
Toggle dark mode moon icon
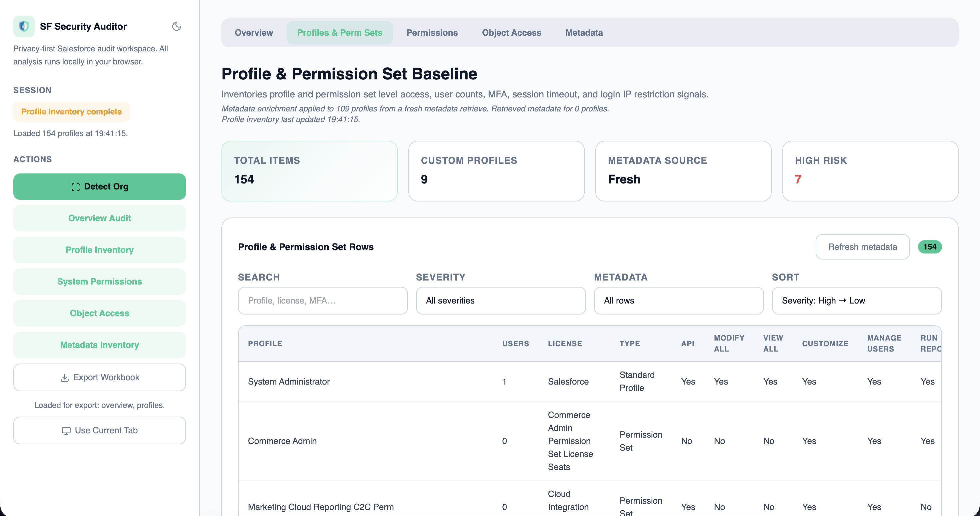tap(177, 26)
